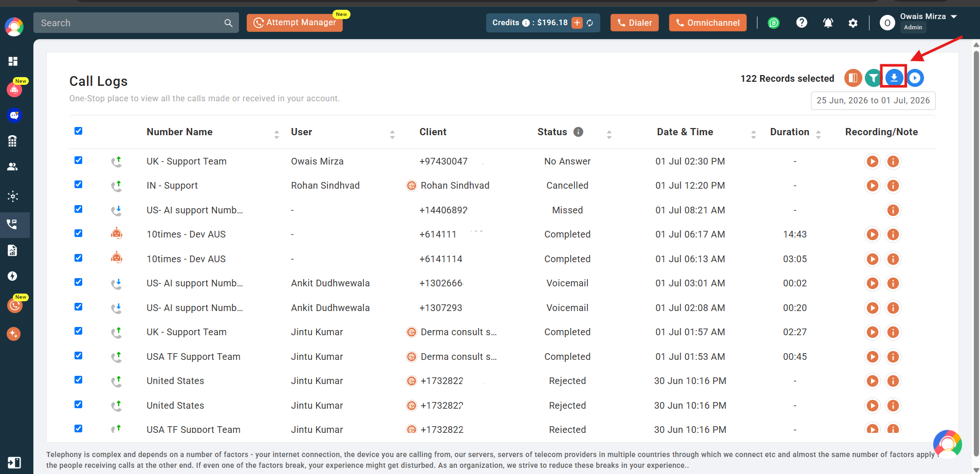This screenshot has width=980, height=474.
Task: Click the No Answer status cell
Action: click(567, 161)
